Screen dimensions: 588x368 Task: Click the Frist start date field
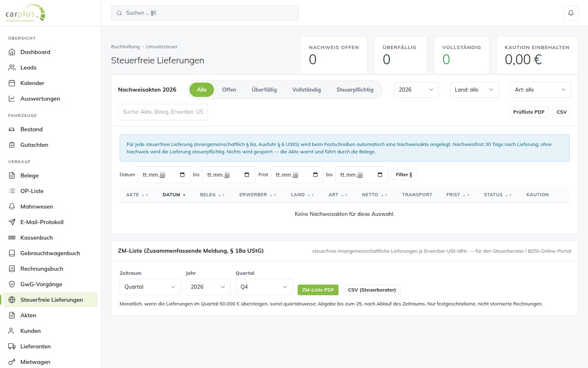point(297,175)
